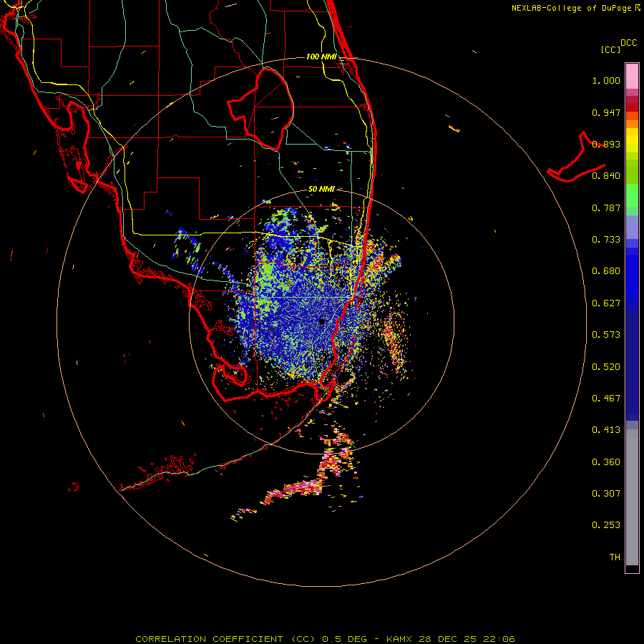This screenshot has width=644, height=644.
Task: Click the NEXLAB-College of DuPage label
Action: coord(571,8)
